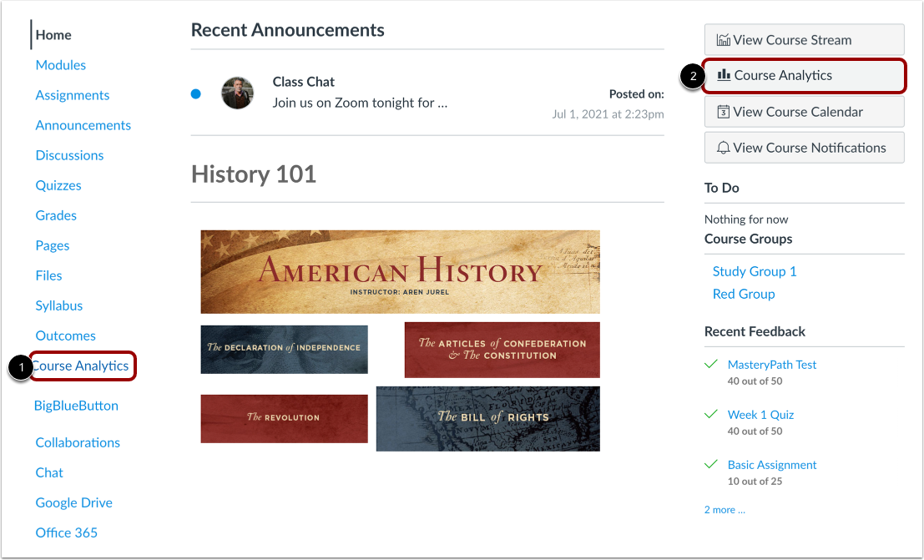This screenshot has height=560, width=924.
Task: Open Announcements from the sidebar menu
Action: [x=83, y=124]
